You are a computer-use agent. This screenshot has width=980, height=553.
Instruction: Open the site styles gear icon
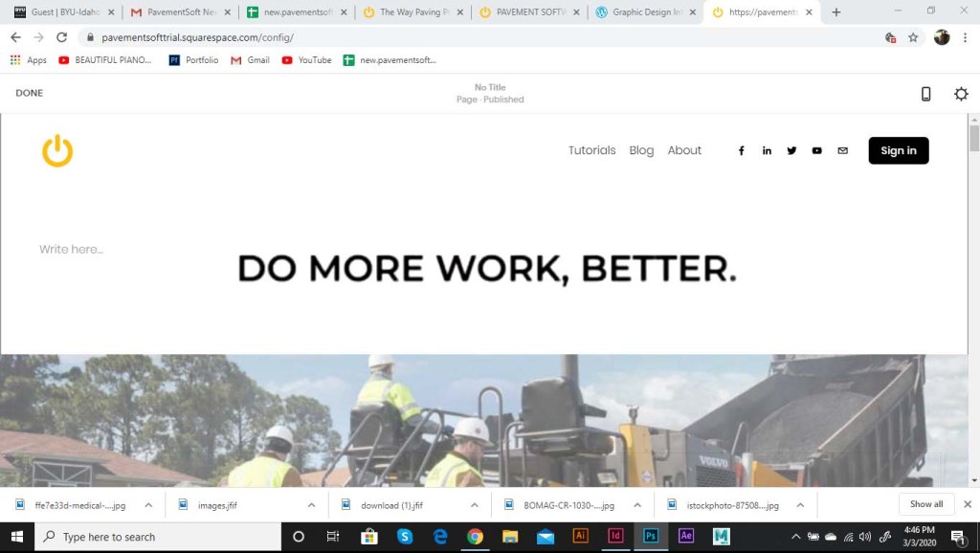(961, 94)
